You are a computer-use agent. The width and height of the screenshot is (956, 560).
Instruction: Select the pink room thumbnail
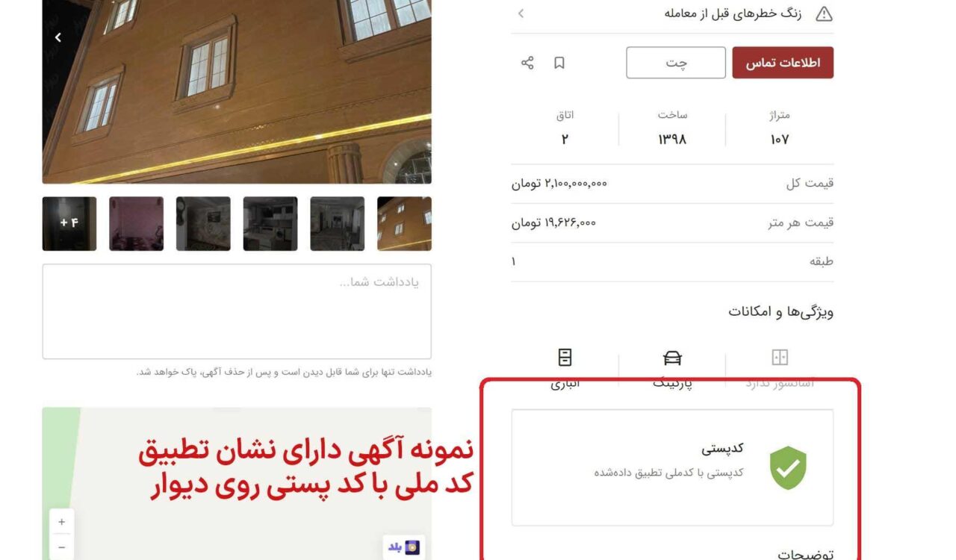click(x=137, y=223)
